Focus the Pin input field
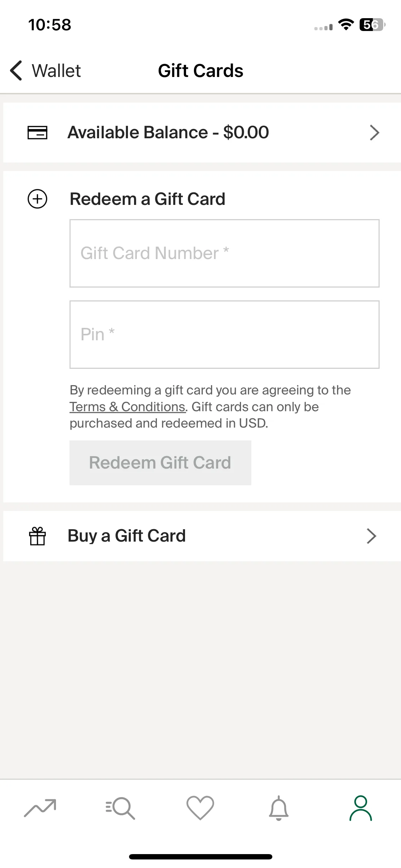The width and height of the screenshot is (401, 868). click(x=225, y=335)
